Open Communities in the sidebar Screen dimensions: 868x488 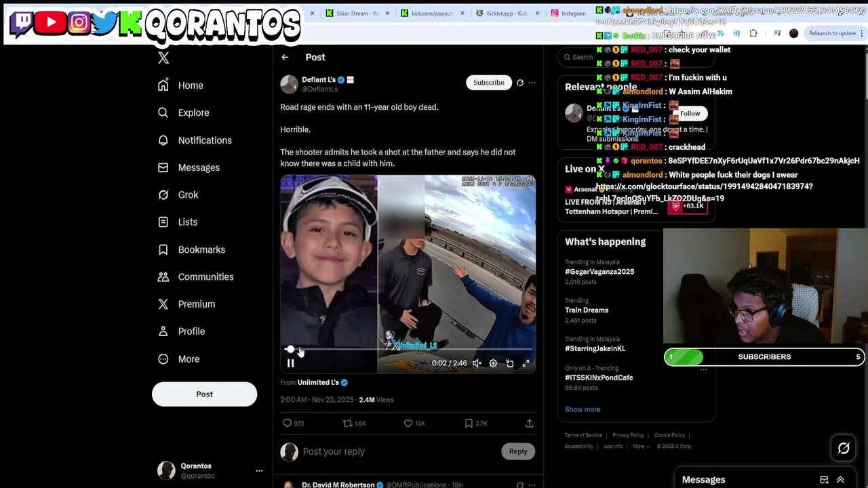tap(195, 277)
